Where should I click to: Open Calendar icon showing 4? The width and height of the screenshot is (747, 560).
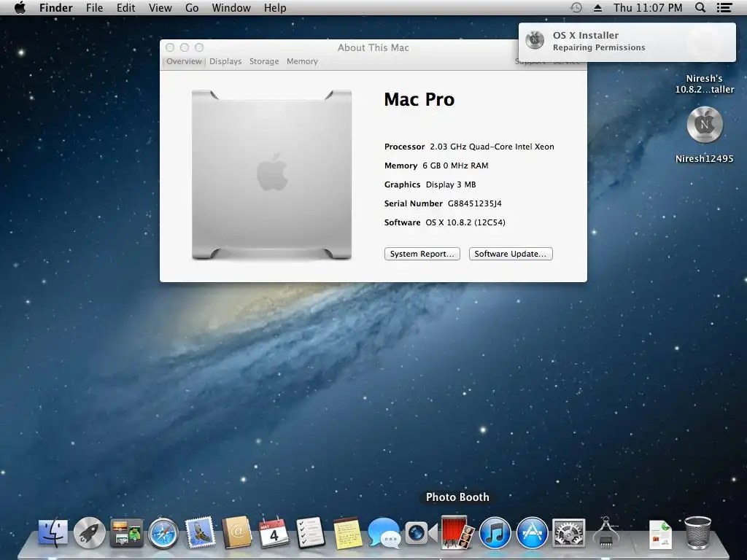click(274, 532)
